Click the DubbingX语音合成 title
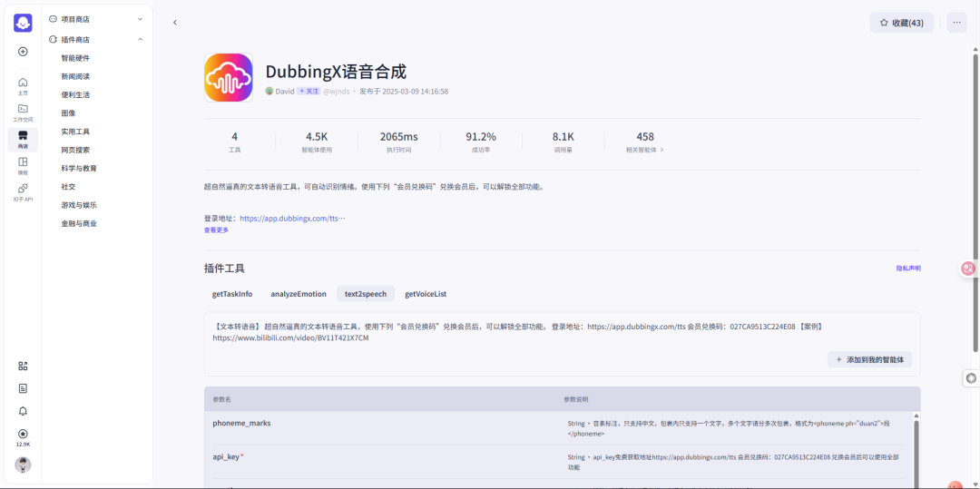Image resolution: width=980 pixels, height=489 pixels. (x=337, y=72)
